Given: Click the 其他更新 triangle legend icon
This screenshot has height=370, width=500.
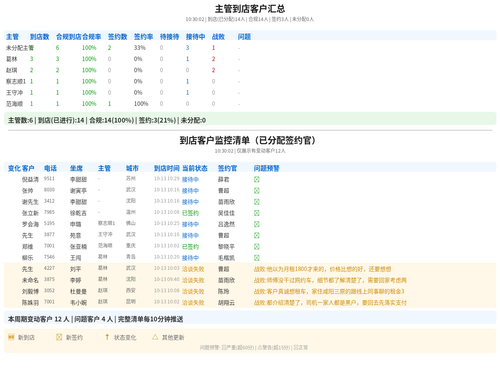Looking at the screenshot, I should [155, 337].
